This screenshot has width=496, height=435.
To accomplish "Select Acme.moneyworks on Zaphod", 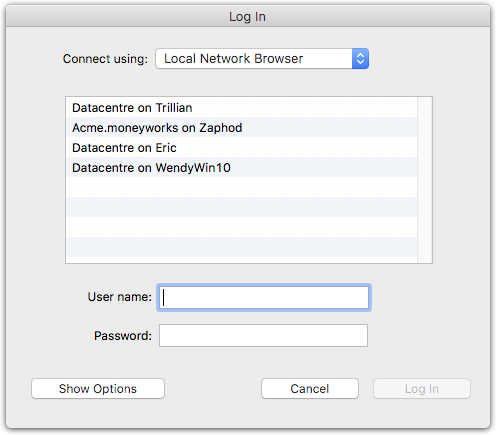I will (x=241, y=127).
